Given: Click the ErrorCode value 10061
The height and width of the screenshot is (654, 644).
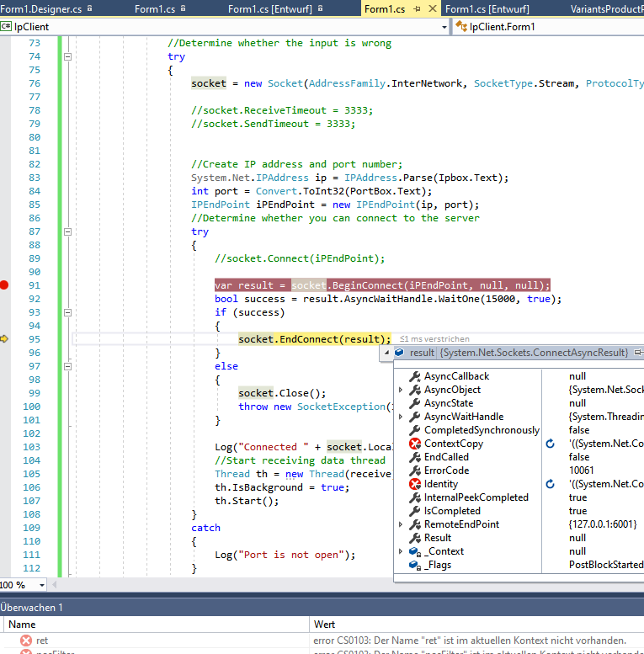Looking at the screenshot, I should click(x=581, y=471).
